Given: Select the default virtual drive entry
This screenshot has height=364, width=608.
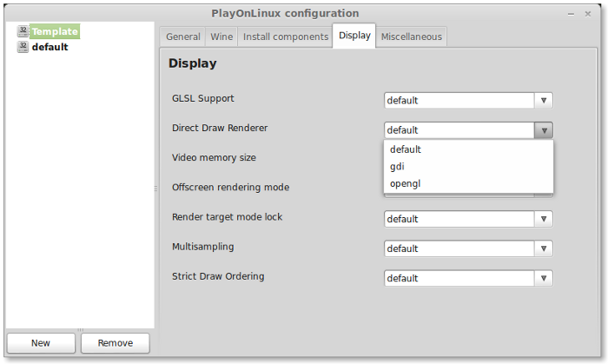Looking at the screenshot, I should click(x=50, y=47).
